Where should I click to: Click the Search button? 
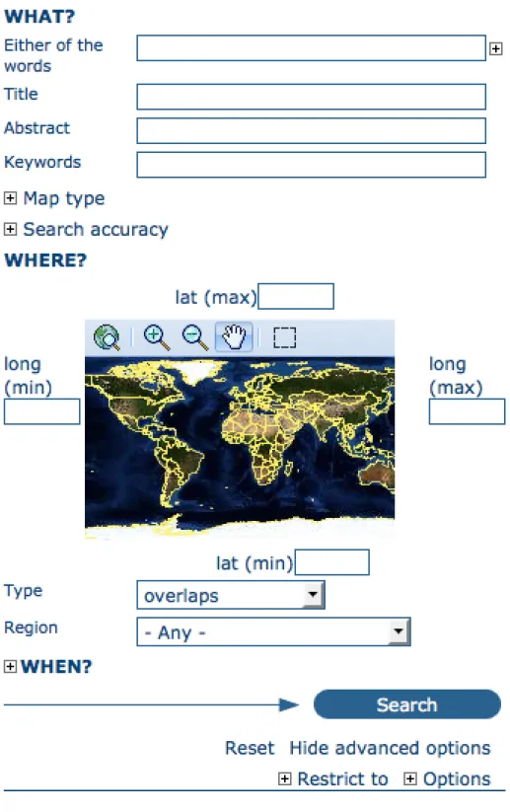tap(407, 704)
